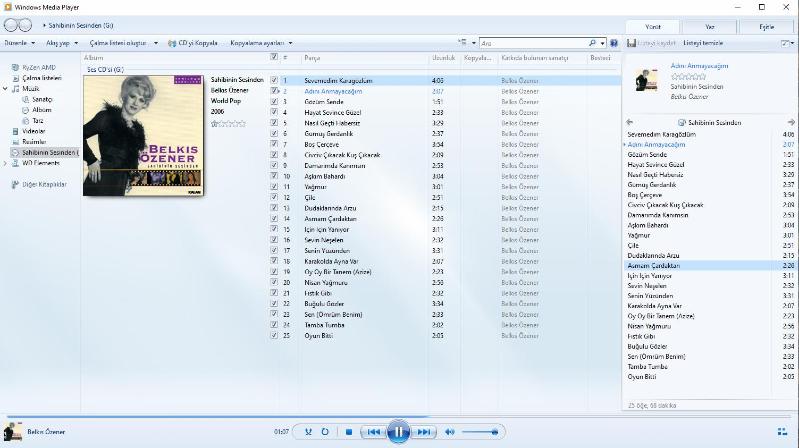Toggle shuffle mode
This screenshot has height=448, width=799.
click(308, 432)
